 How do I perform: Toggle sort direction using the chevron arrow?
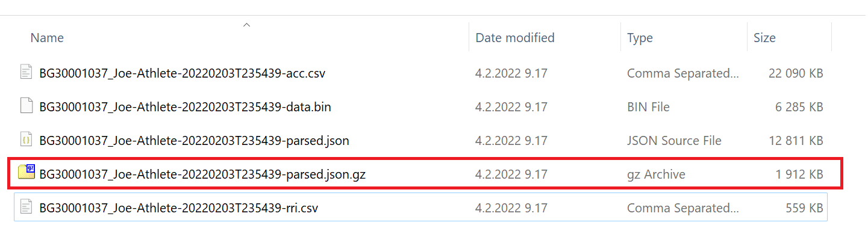[x=246, y=25]
